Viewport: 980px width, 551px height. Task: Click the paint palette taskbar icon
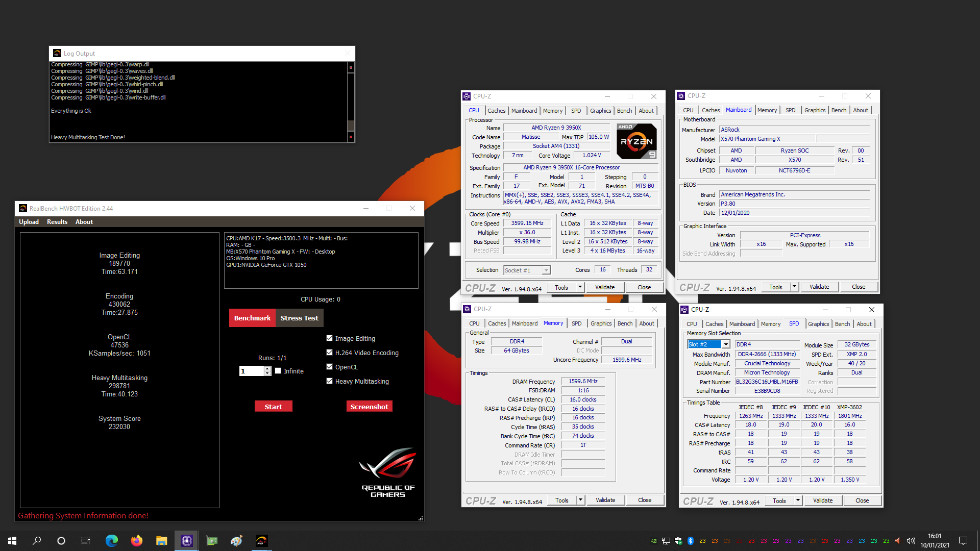click(236, 541)
